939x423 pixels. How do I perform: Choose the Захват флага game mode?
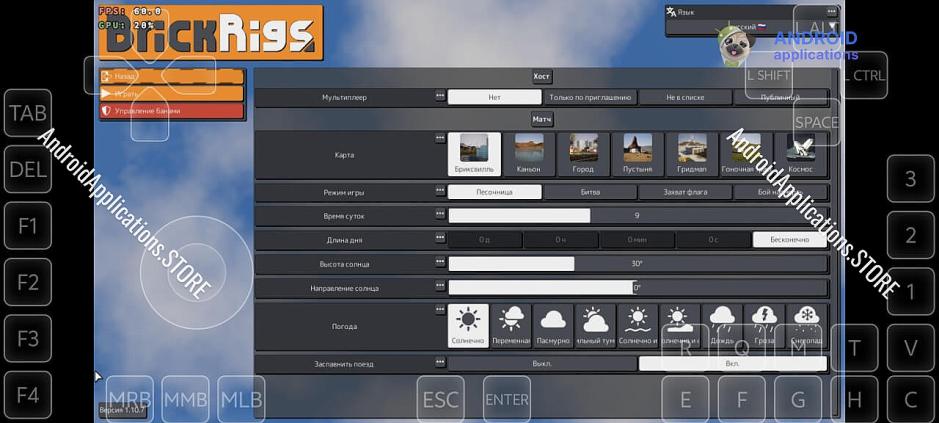685,192
